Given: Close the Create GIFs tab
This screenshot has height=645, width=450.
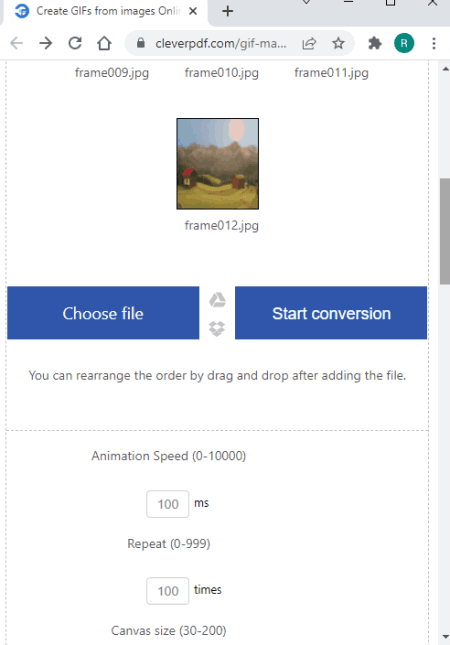Looking at the screenshot, I should tap(193, 11).
